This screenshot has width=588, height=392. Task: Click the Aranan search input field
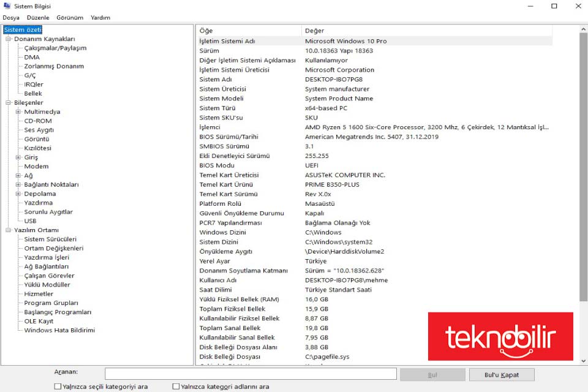(251, 374)
